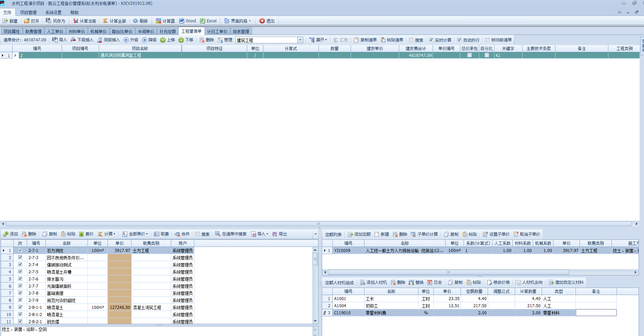The height and width of the screenshot is (336, 644).
Task: Export to Word via toolbar icon
Action: click(182, 21)
